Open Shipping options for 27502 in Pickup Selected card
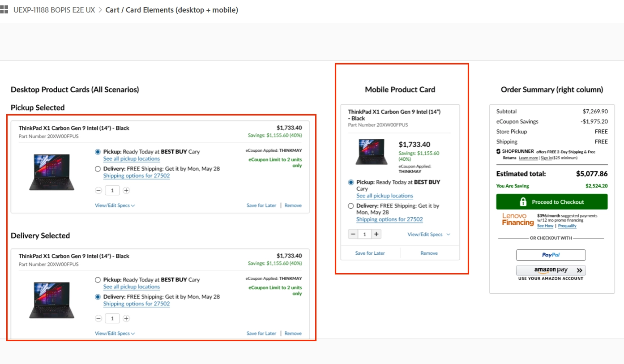 point(137,176)
